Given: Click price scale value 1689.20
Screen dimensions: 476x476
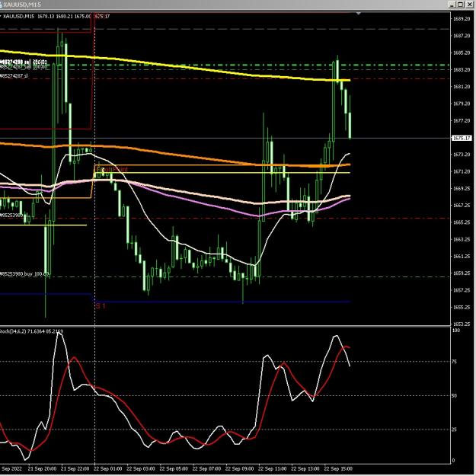Looking at the screenshot, I should (462, 19).
